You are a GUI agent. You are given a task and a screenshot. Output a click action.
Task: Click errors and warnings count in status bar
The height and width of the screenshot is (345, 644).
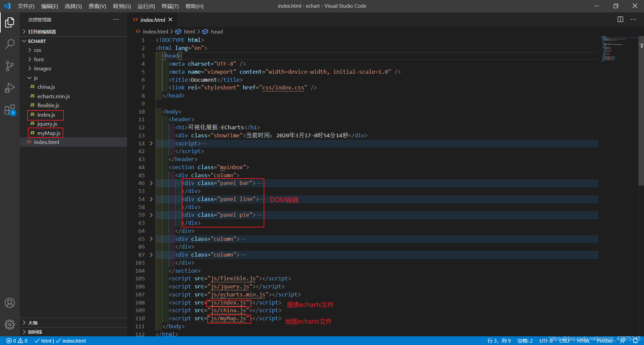point(17,341)
